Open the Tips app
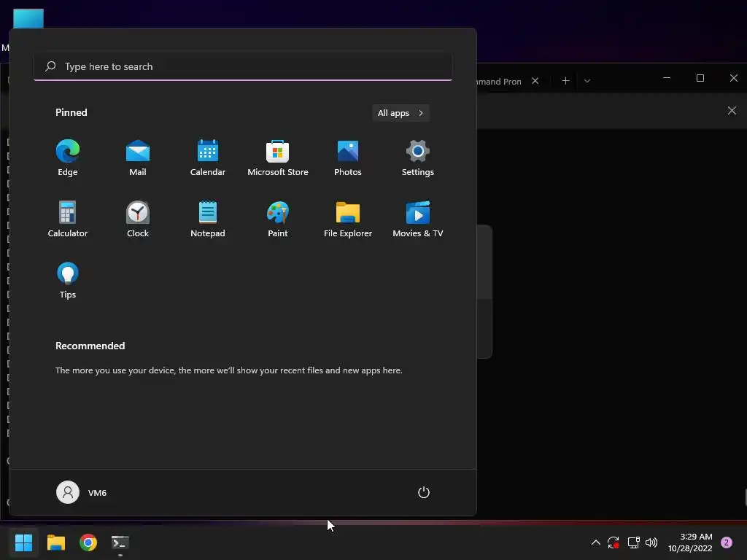Viewport: 747px width, 560px height. click(68, 281)
